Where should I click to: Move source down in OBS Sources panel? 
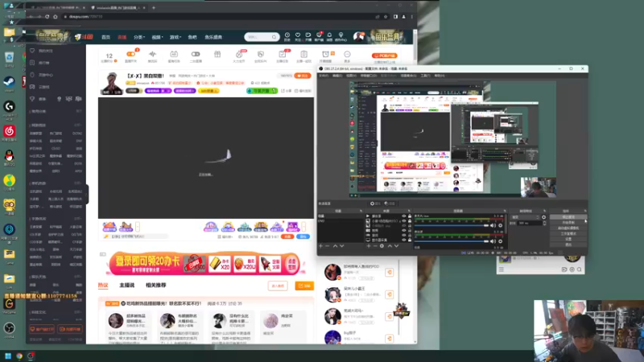click(396, 246)
